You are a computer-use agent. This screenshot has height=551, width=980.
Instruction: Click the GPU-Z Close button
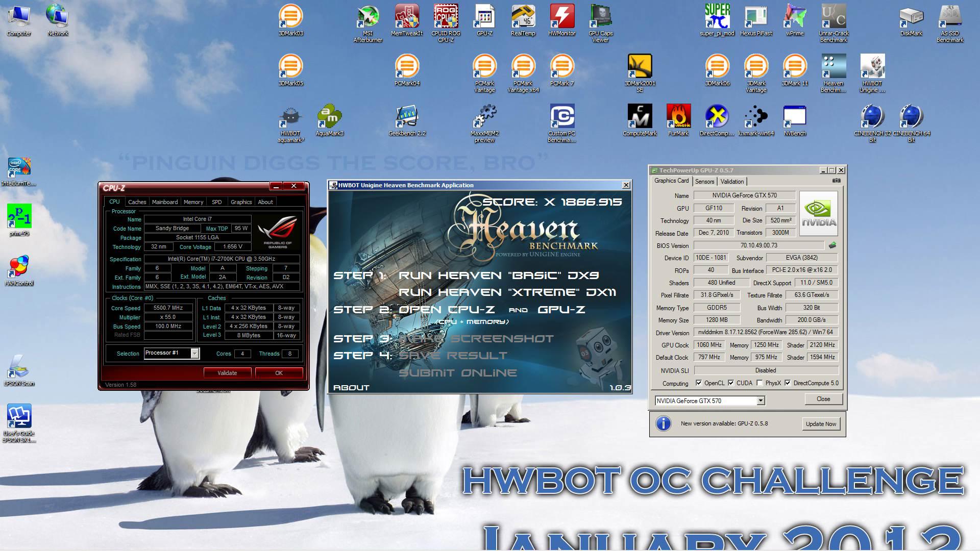pos(823,399)
